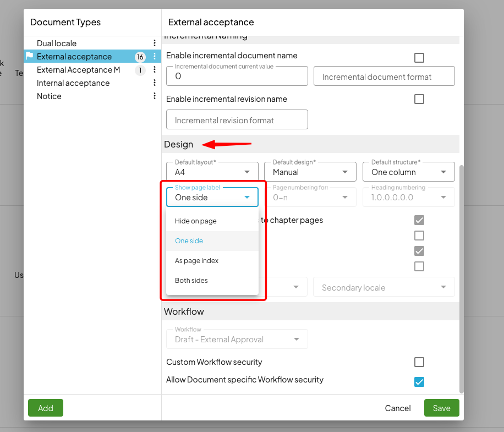Image resolution: width=504 pixels, height=432 pixels.
Task: Open the kebab menu for Dual locale
Action: tap(155, 42)
